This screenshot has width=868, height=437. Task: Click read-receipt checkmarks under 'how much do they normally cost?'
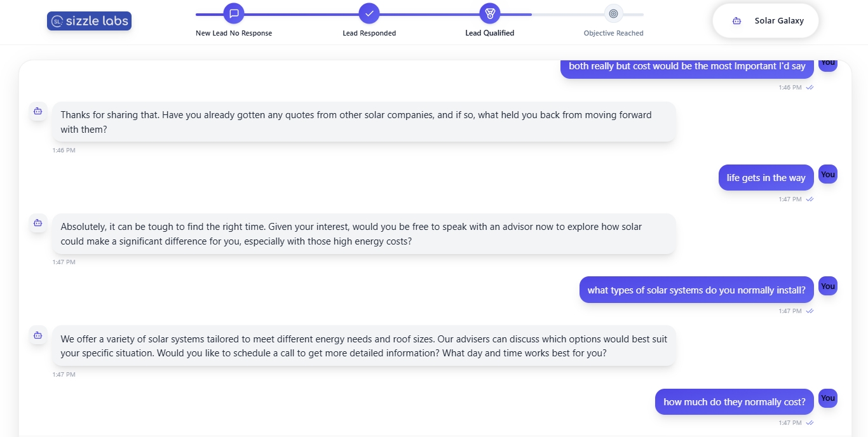pyautogui.click(x=810, y=423)
